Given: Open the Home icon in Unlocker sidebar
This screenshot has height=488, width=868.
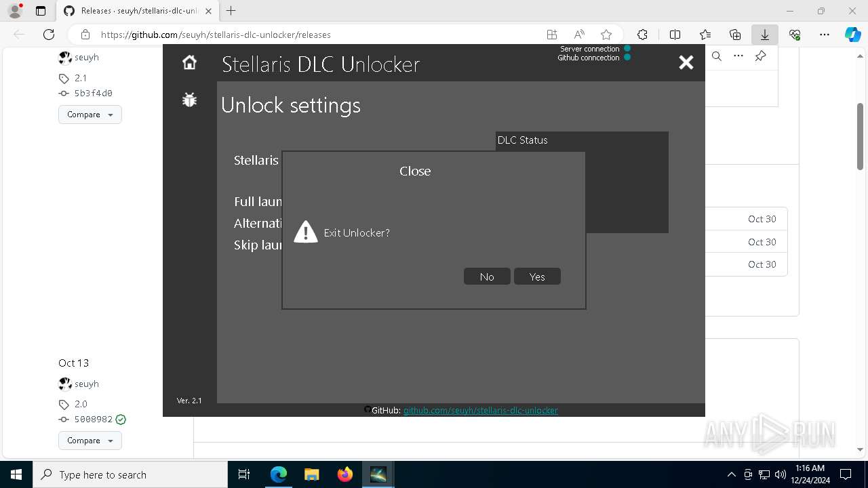Looking at the screenshot, I should pyautogui.click(x=189, y=62).
